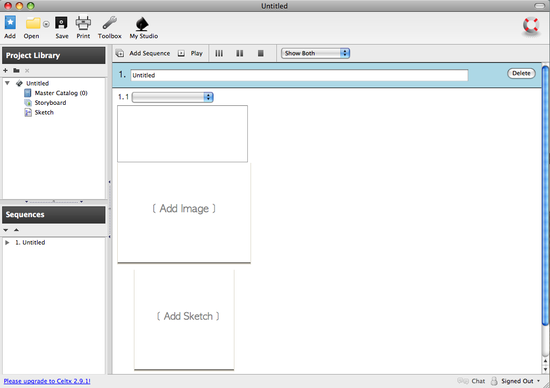Click the Play storyboard button
This screenshot has width=550, height=388.
click(190, 53)
